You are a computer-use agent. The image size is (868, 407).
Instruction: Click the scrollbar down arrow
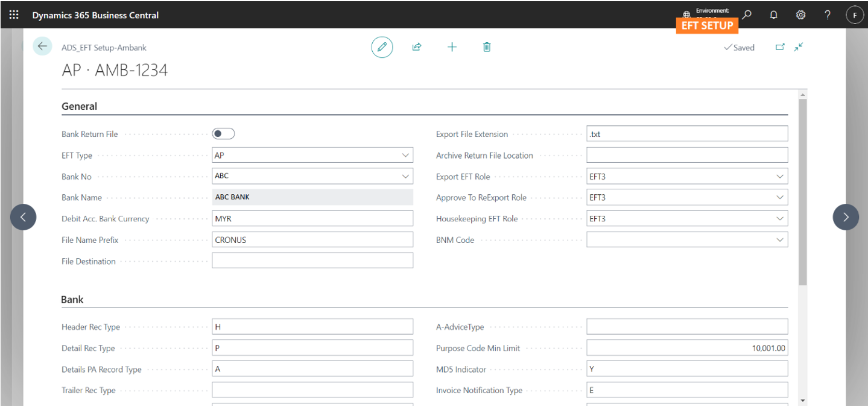[x=802, y=400]
